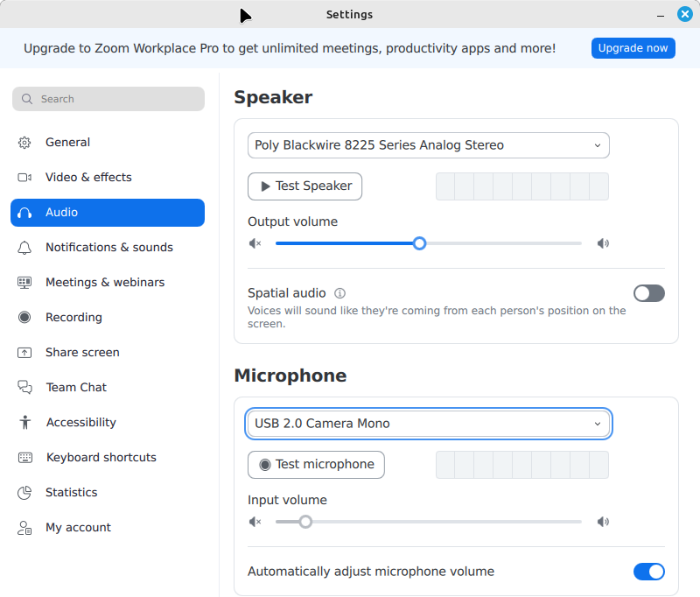Click the Output volume slider handle
Image resolution: width=700 pixels, height=597 pixels.
(419, 243)
